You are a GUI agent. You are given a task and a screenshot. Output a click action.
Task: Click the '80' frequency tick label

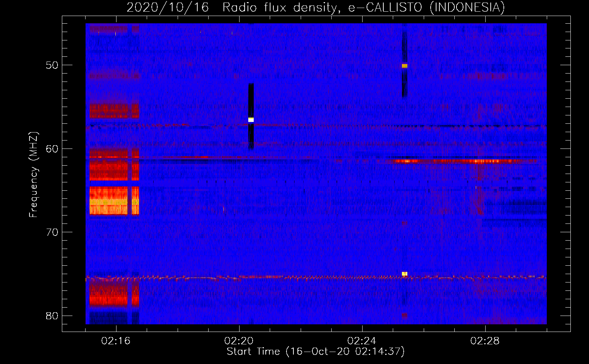tap(52, 316)
